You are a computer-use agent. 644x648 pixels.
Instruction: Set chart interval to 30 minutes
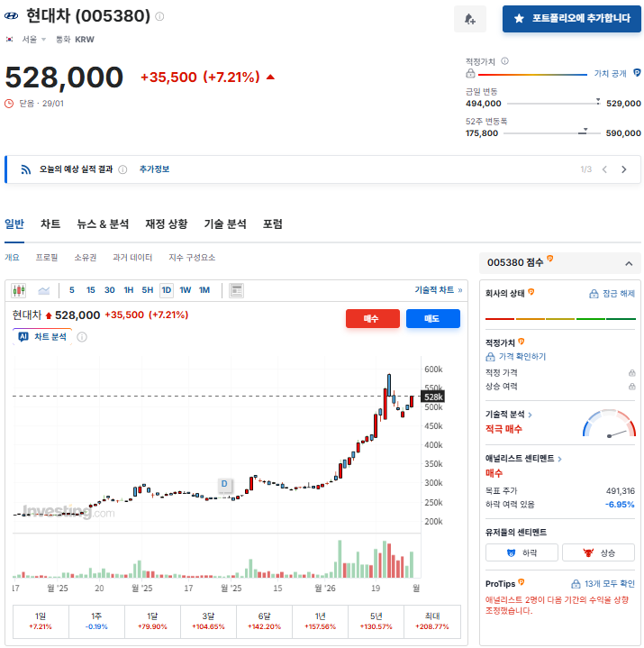pyautogui.click(x=110, y=290)
